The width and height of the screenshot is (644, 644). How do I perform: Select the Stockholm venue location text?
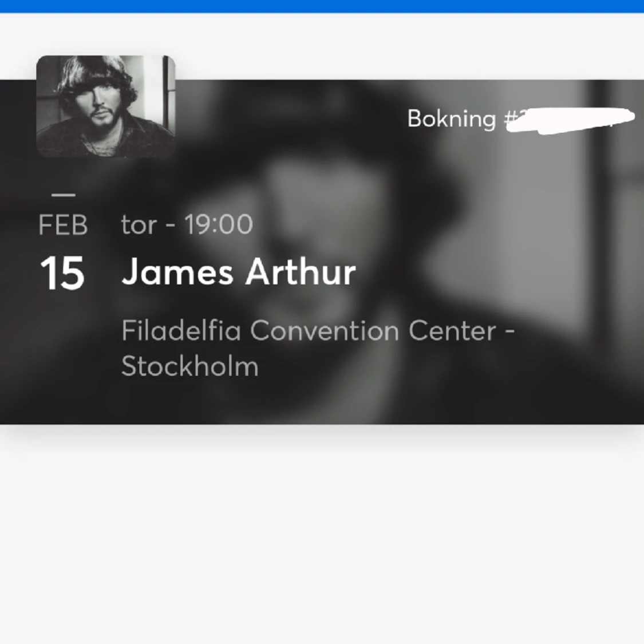(x=189, y=366)
